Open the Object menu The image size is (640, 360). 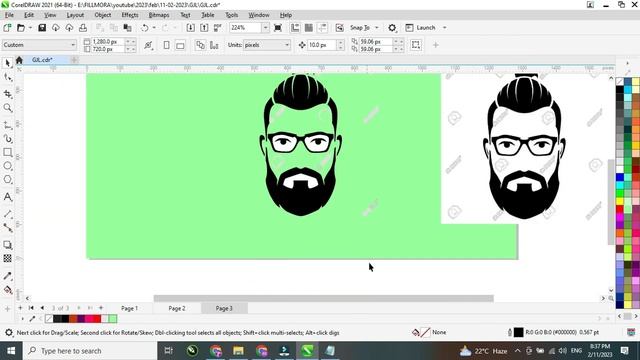click(102, 15)
